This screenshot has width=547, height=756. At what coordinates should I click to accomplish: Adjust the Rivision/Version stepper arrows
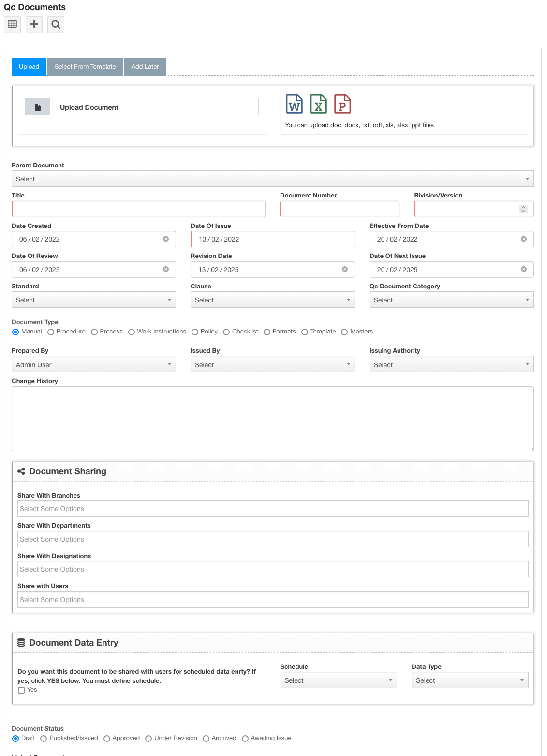coord(523,209)
